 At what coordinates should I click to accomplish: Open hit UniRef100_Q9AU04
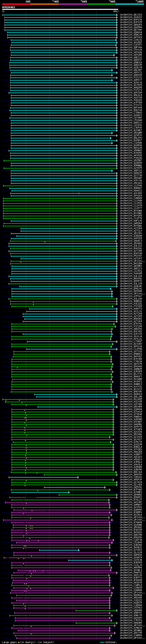coord(131,32)
